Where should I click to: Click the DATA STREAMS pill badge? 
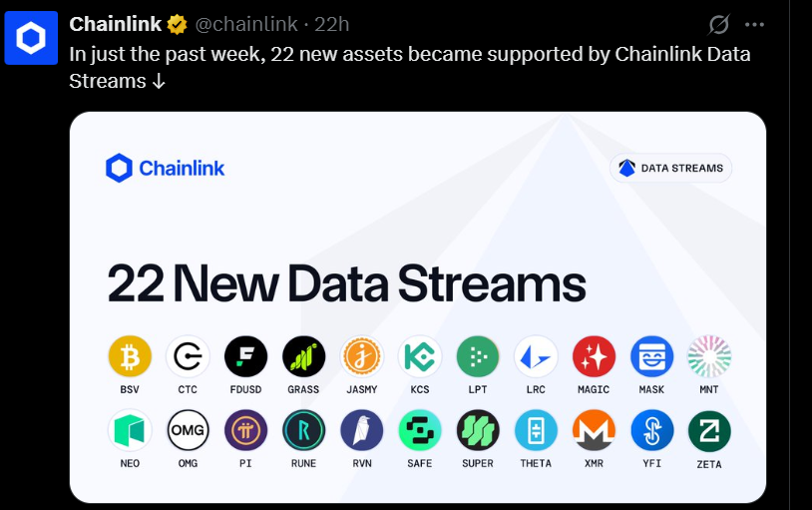(x=670, y=168)
